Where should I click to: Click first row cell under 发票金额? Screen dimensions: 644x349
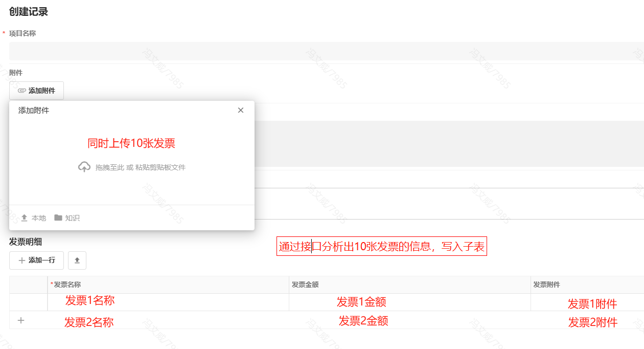(x=410, y=302)
